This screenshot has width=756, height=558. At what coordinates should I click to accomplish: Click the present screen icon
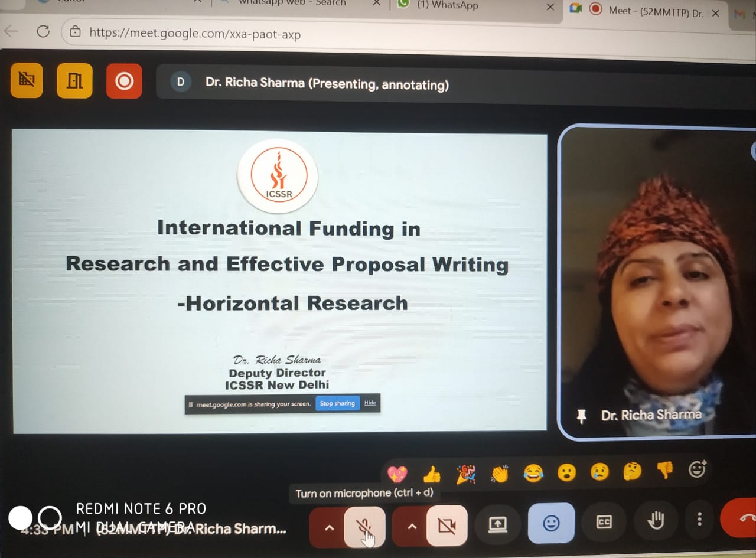497,524
